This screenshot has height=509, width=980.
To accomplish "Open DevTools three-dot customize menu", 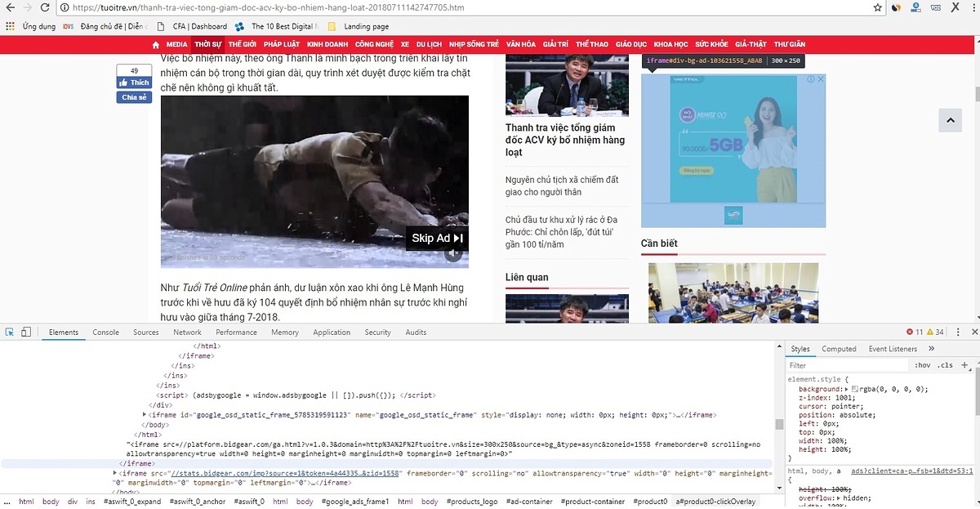I will pyautogui.click(x=958, y=333).
